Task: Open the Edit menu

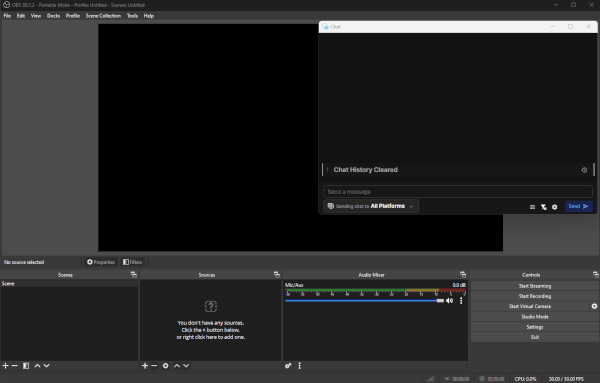Action: 21,16
